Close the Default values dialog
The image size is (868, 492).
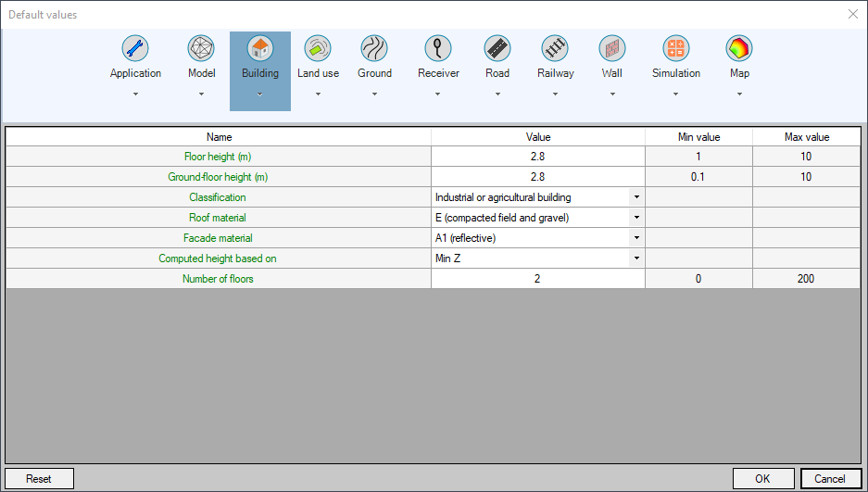853,15
